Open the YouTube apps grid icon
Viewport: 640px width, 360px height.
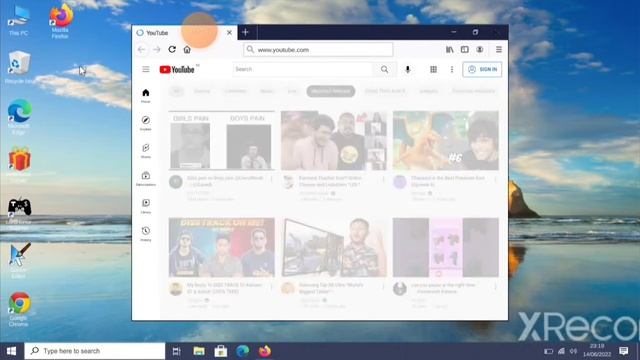click(433, 69)
